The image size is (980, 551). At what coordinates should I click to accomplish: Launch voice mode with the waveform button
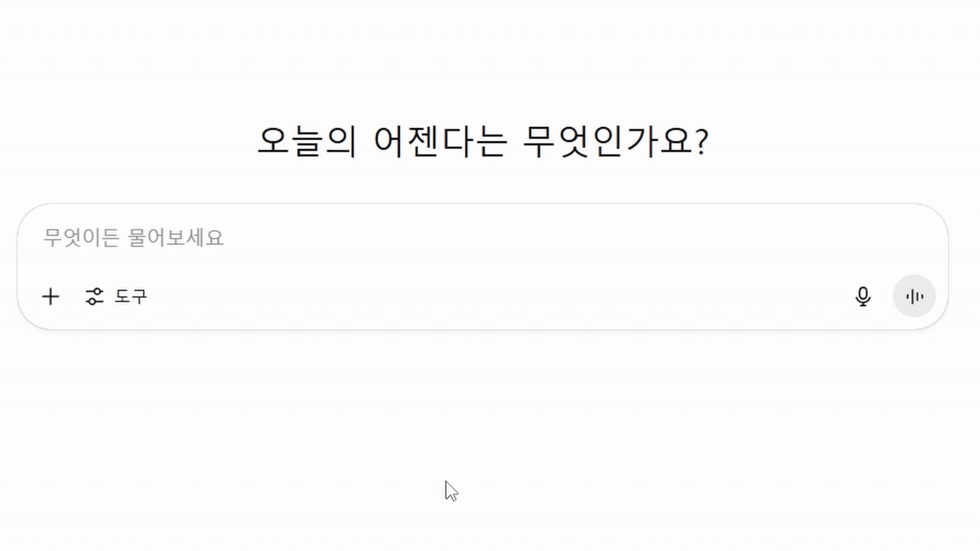click(x=914, y=296)
